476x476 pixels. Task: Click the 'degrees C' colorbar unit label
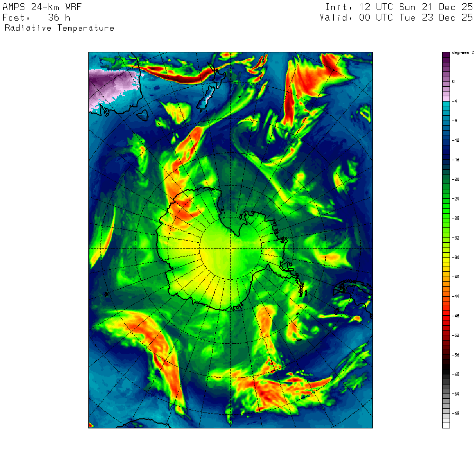tap(463, 53)
